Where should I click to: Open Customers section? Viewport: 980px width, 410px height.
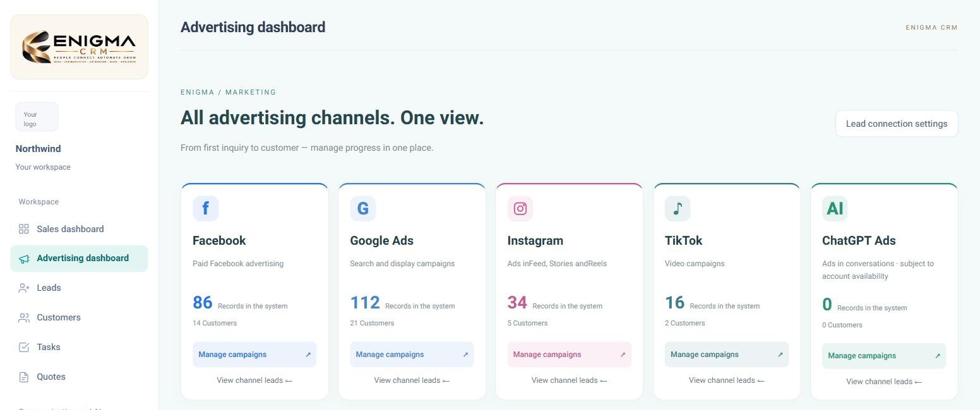(79, 317)
